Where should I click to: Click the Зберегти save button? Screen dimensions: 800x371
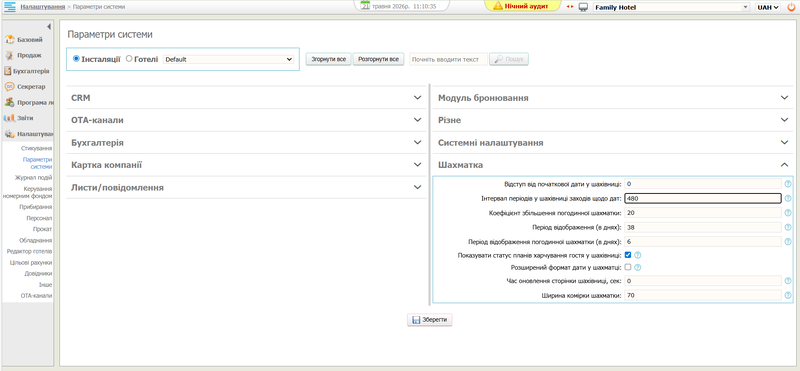(430, 320)
